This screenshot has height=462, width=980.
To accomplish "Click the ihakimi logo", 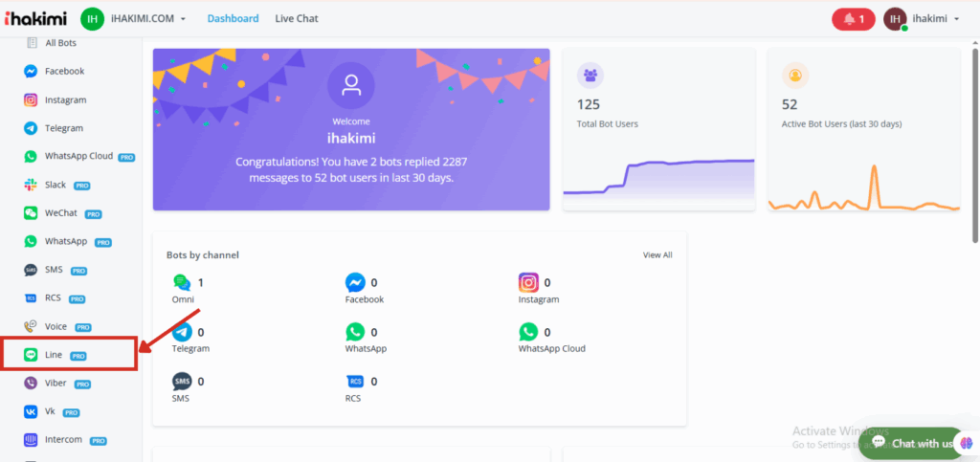I will pos(36,19).
